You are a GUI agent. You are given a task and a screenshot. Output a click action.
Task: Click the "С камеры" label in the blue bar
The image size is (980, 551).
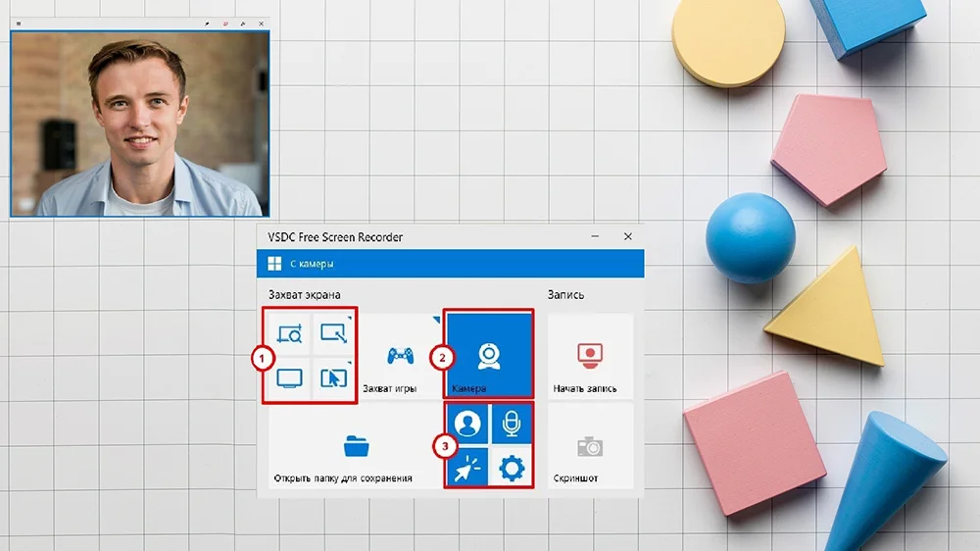[312, 264]
